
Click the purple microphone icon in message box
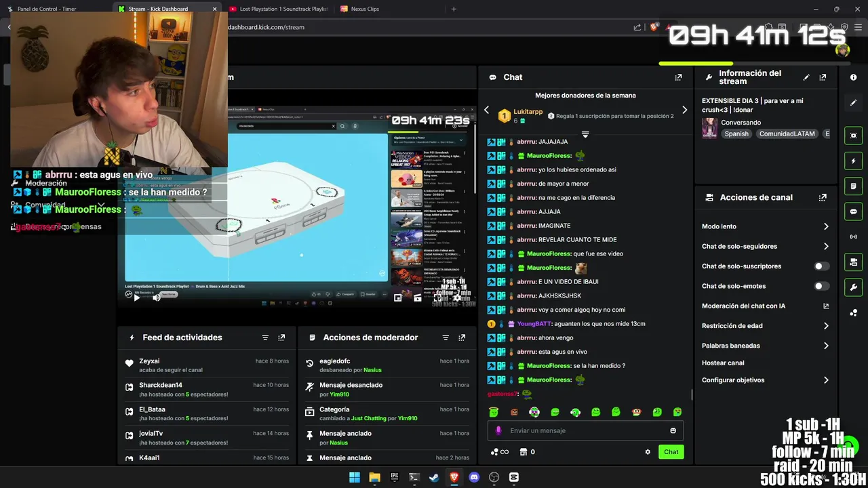[498, 430]
